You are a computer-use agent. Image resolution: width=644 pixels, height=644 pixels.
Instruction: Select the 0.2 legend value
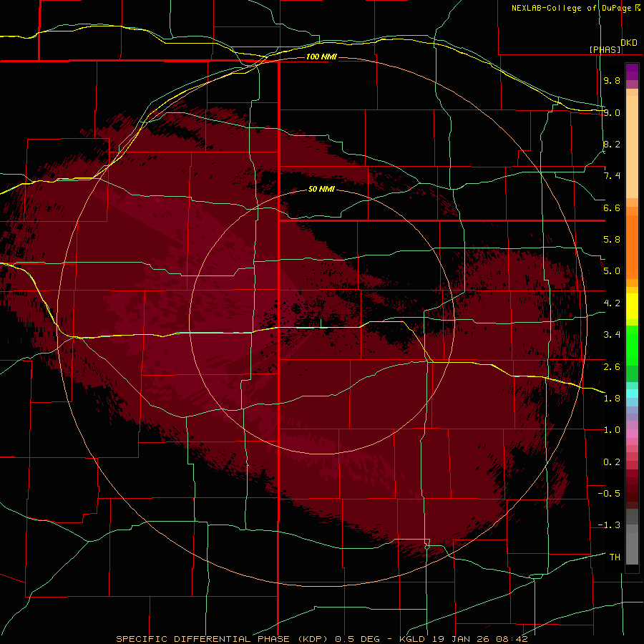(x=612, y=462)
